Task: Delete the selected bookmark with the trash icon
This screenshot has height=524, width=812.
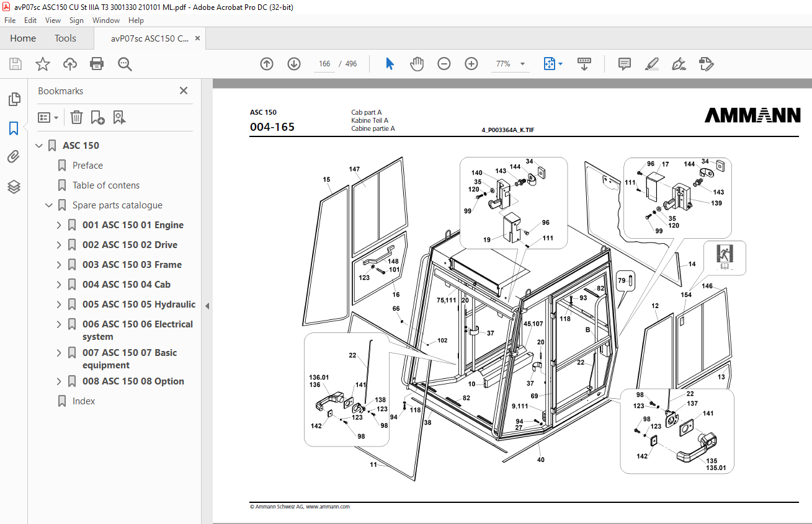Action: click(x=76, y=117)
